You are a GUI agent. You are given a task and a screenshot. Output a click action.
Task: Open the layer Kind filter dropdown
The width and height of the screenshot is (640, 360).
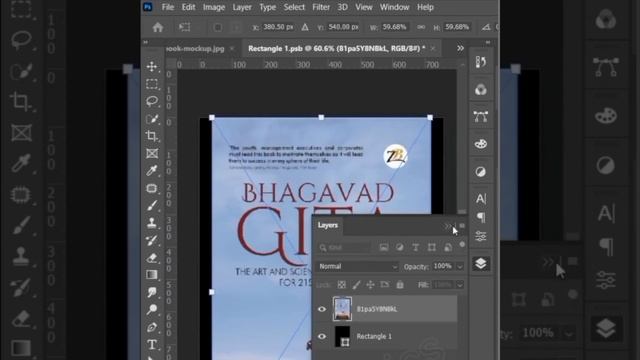[344, 247]
